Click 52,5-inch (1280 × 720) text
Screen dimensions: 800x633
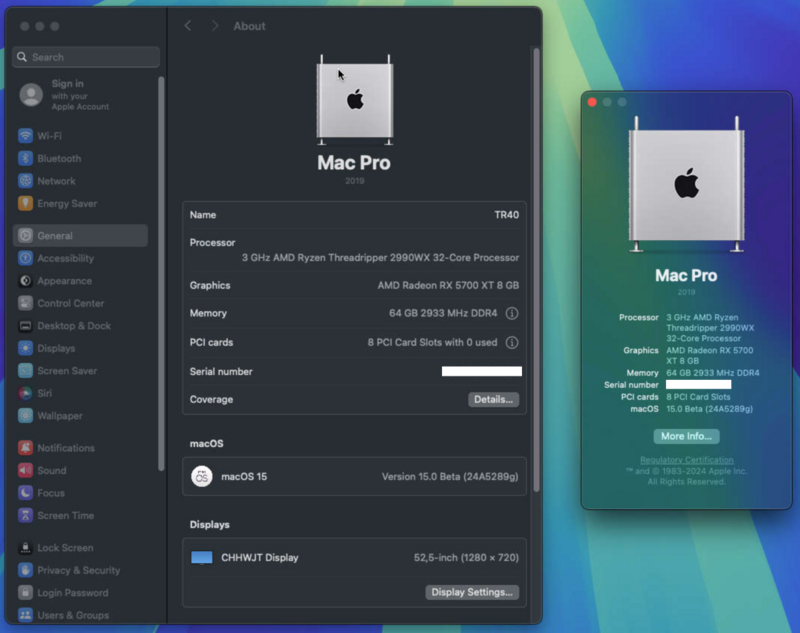(x=466, y=558)
